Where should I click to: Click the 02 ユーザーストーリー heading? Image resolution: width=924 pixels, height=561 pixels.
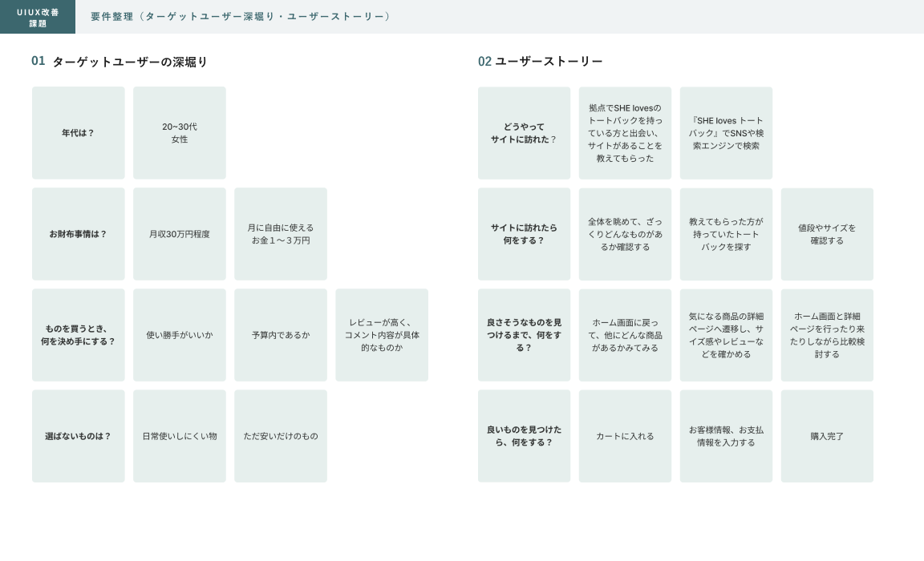pos(540,62)
